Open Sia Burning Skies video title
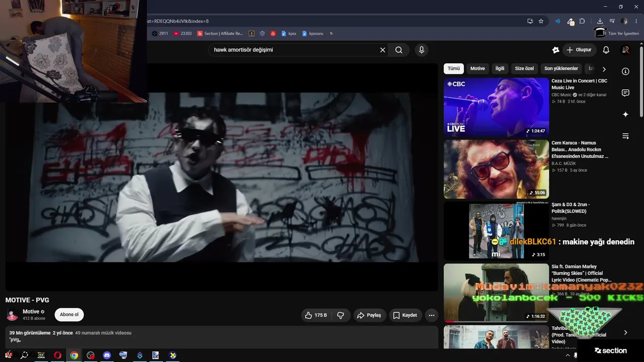This screenshot has height=362, width=644. (581, 273)
